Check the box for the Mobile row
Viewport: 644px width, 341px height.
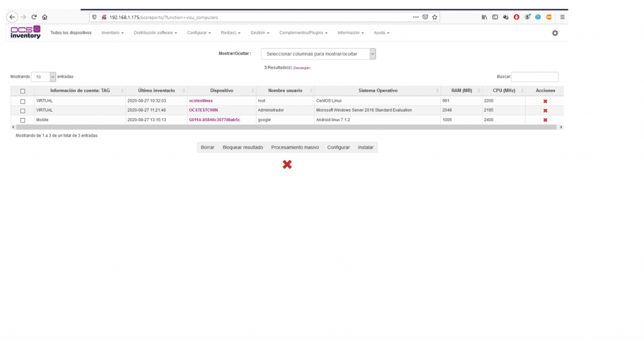pyautogui.click(x=23, y=120)
